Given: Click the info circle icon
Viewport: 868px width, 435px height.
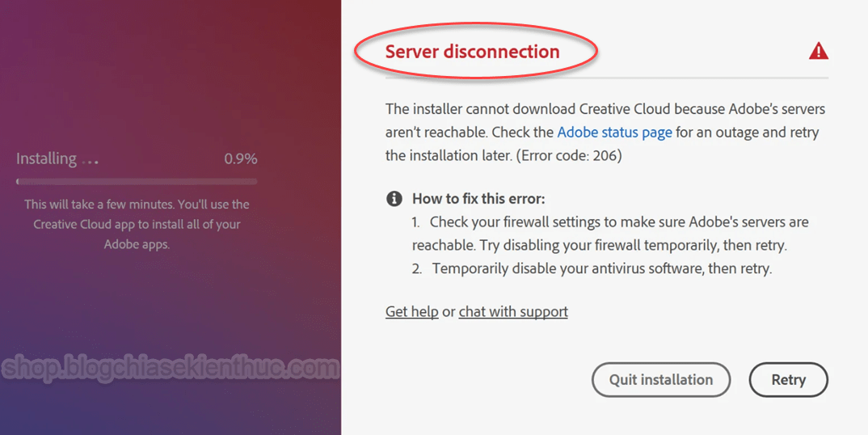Looking at the screenshot, I should [x=394, y=198].
